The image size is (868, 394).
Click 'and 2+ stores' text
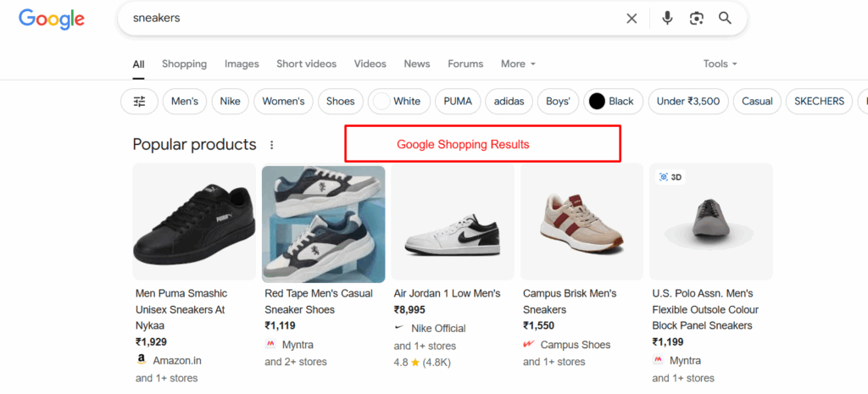pyautogui.click(x=296, y=362)
